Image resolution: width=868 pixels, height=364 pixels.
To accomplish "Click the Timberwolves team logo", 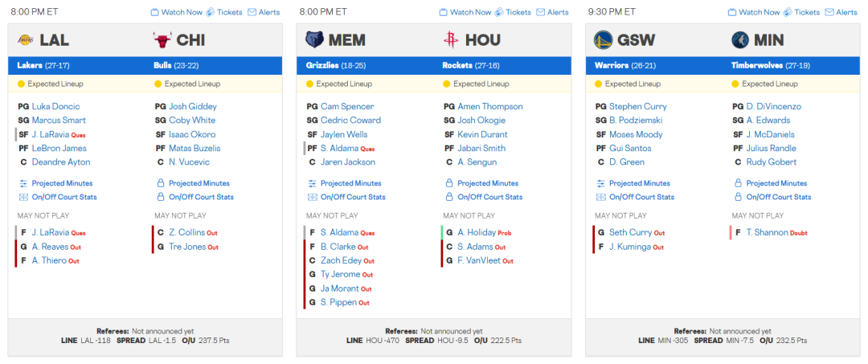I will pyautogui.click(x=739, y=39).
